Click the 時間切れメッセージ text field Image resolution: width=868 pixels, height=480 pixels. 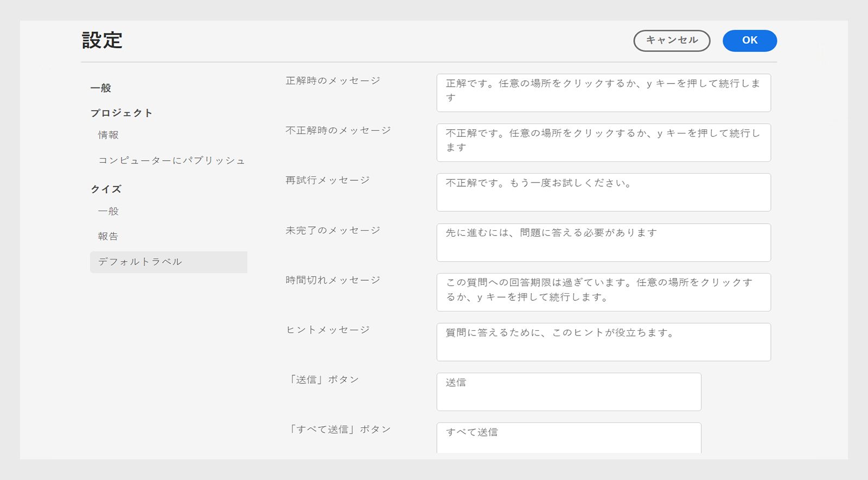click(x=603, y=292)
